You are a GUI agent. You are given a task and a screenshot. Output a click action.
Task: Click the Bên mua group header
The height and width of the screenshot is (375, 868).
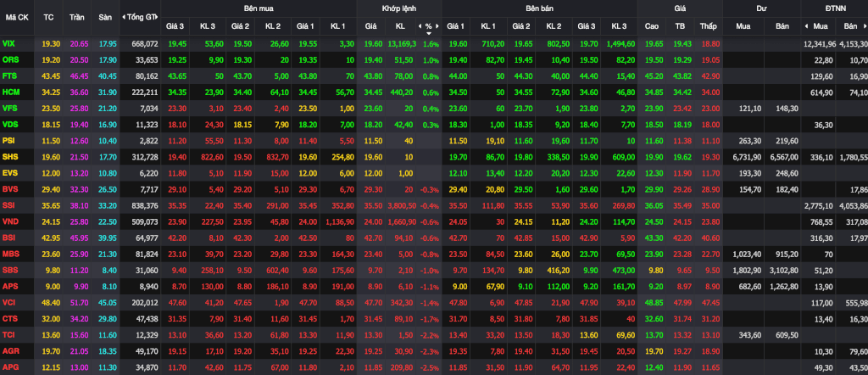click(x=258, y=8)
